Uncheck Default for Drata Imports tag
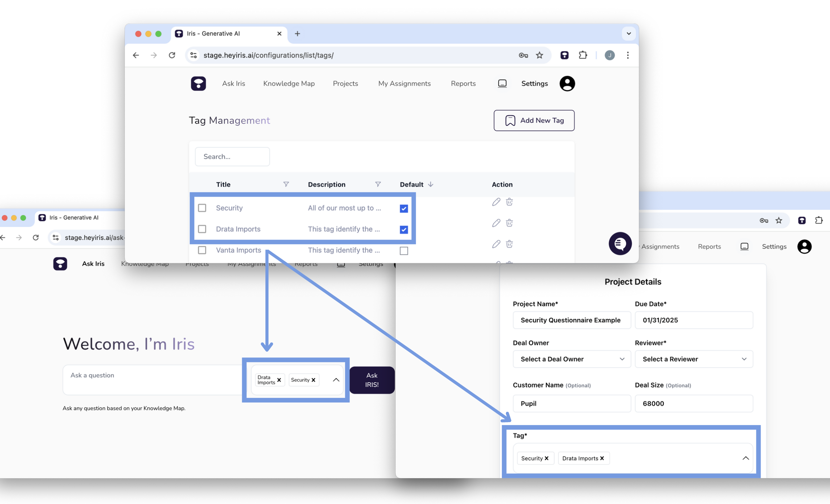The image size is (830, 504). (x=404, y=229)
